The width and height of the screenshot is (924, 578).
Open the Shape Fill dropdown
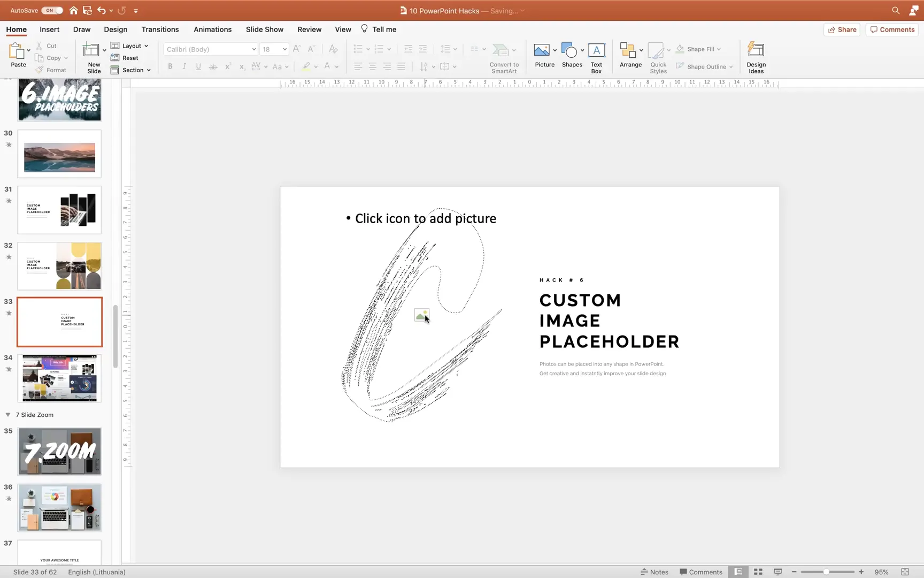(x=718, y=49)
